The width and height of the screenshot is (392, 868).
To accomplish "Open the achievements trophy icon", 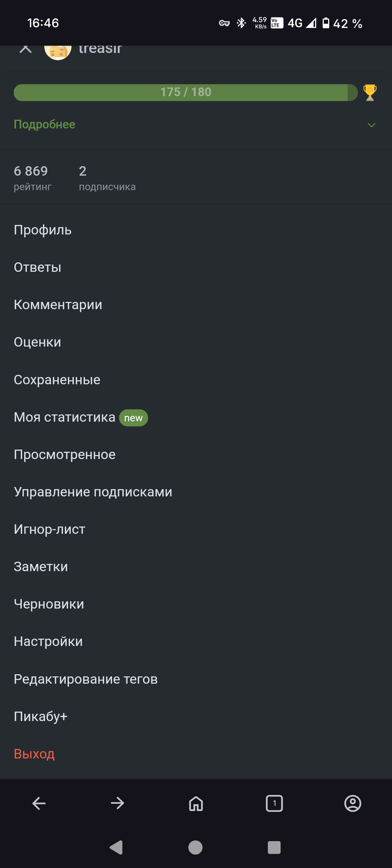I will pyautogui.click(x=370, y=93).
